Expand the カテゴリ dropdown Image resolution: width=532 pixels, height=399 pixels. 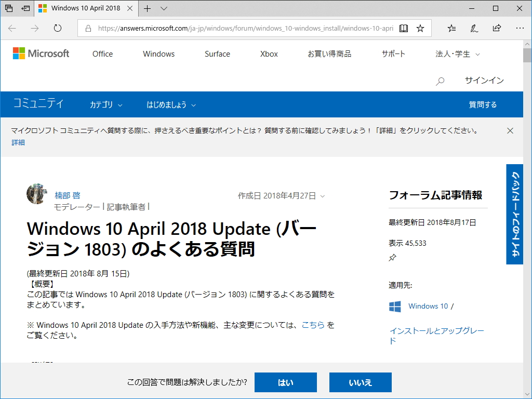point(105,104)
